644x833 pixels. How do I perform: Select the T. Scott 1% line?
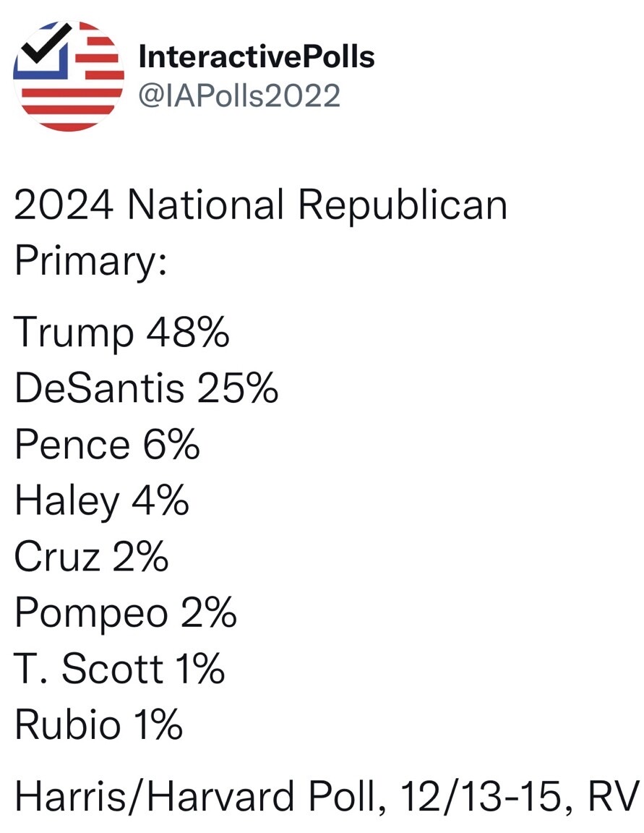(119, 668)
